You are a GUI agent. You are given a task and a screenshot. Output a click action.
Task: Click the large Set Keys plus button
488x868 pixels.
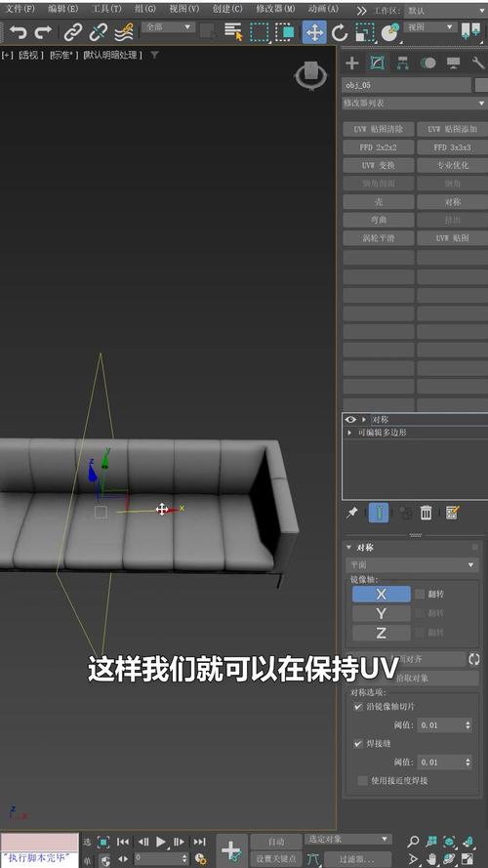(231, 849)
